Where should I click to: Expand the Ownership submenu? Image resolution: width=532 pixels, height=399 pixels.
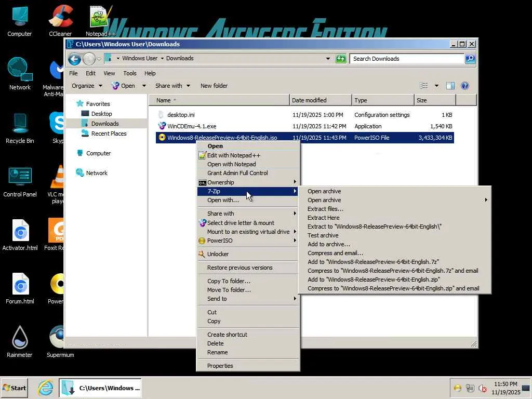point(248,182)
